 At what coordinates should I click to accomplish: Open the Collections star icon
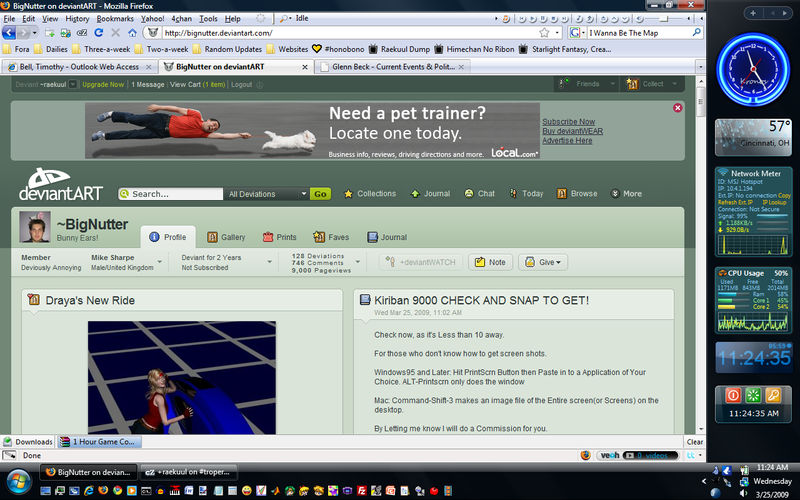(x=348, y=194)
